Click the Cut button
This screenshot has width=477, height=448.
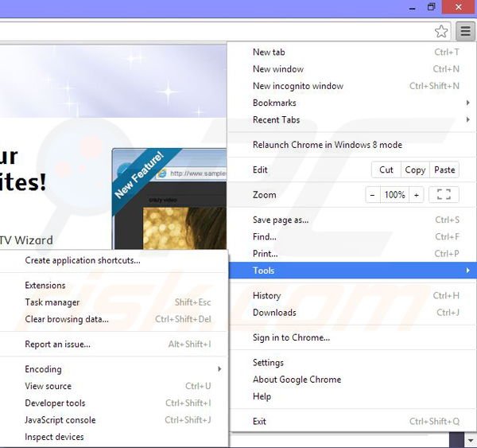click(386, 169)
